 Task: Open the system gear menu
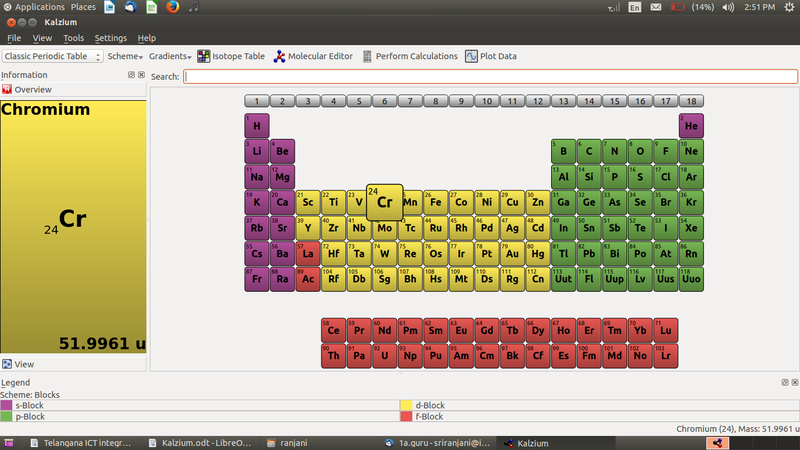point(789,7)
